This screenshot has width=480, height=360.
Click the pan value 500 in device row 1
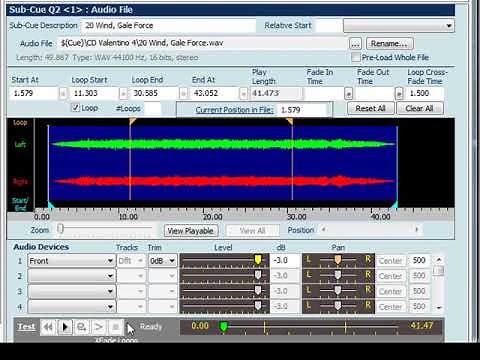[419, 260]
